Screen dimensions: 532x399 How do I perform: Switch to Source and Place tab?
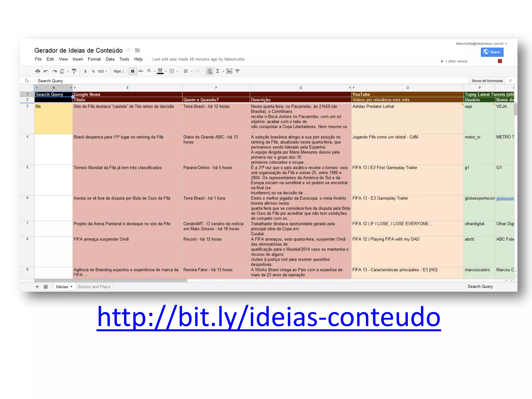[x=94, y=287]
